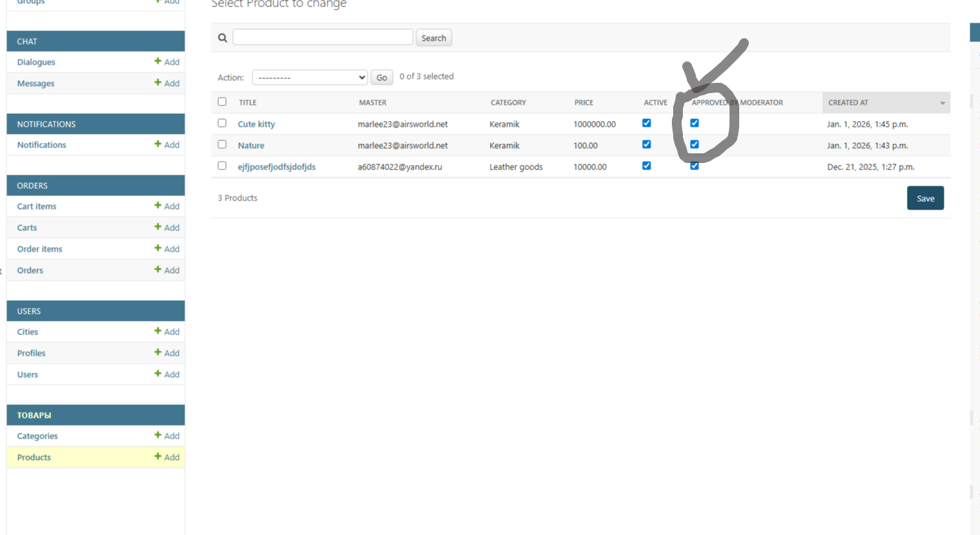This screenshot has width=980, height=535.
Task: Select the Cute kitty row checkbox
Action: coord(222,123)
